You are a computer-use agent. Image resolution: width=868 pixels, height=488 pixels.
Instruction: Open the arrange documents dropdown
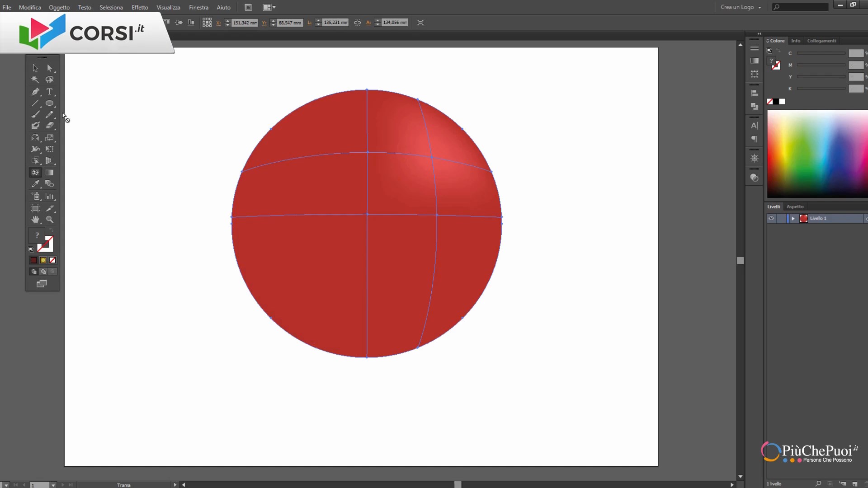(269, 7)
